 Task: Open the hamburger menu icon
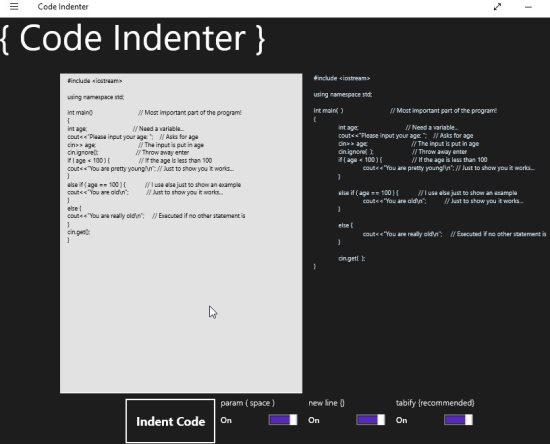click(x=14, y=6)
